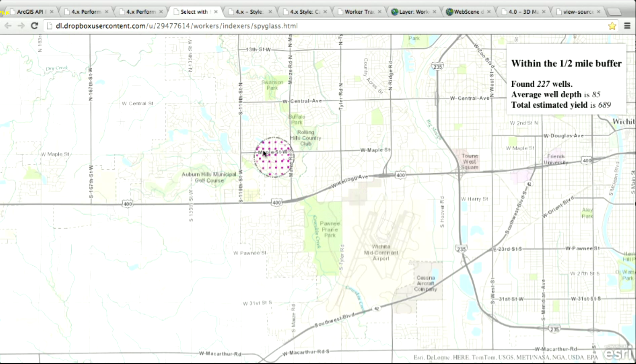Click the Buffalo Park label
Viewport: 636px width, 364px height.
click(297, 119)
